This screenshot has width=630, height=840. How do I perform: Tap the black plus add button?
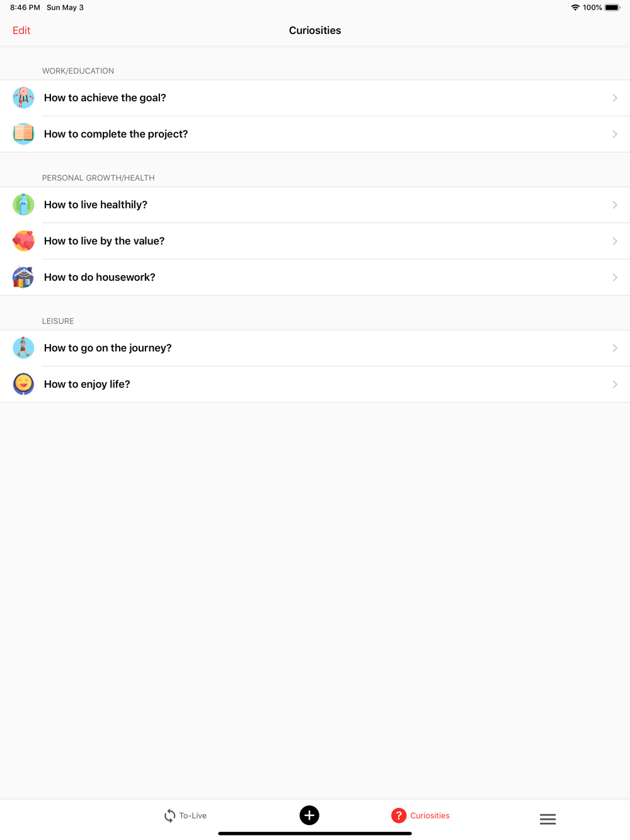309,815
